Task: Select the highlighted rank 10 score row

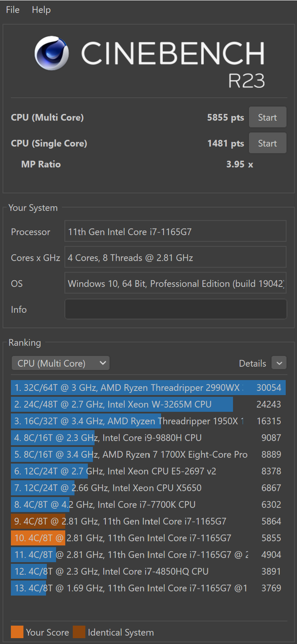Action: tap(148, 538)
